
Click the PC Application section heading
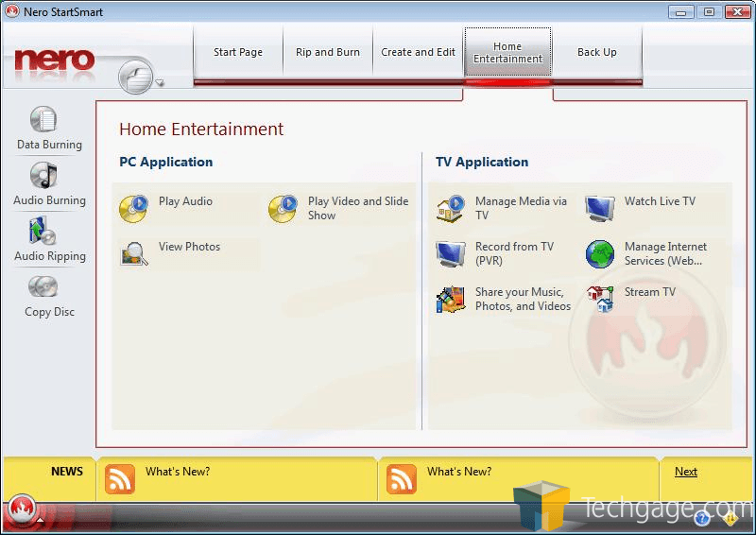pos(166,162)
